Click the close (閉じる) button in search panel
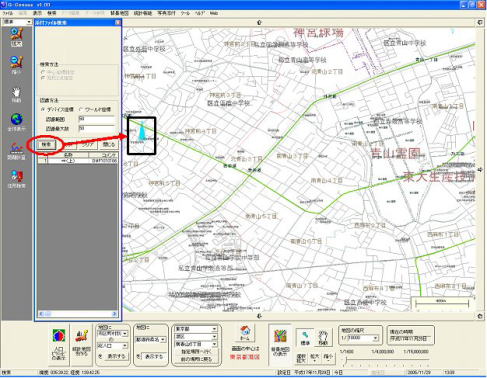This screenshot has width=487, height=378. pyautogui.click(x=109, y=145)
